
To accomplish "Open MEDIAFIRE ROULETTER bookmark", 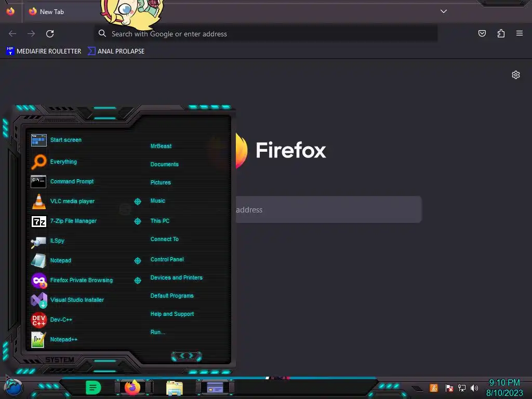I will point(44,51).
